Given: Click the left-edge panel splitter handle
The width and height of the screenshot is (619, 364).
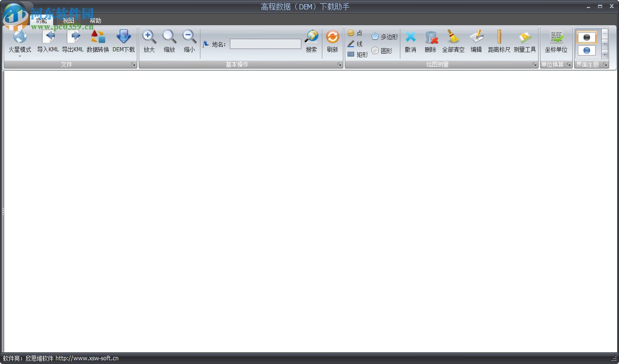Looking at the screenshot, I should pos(2,211).
